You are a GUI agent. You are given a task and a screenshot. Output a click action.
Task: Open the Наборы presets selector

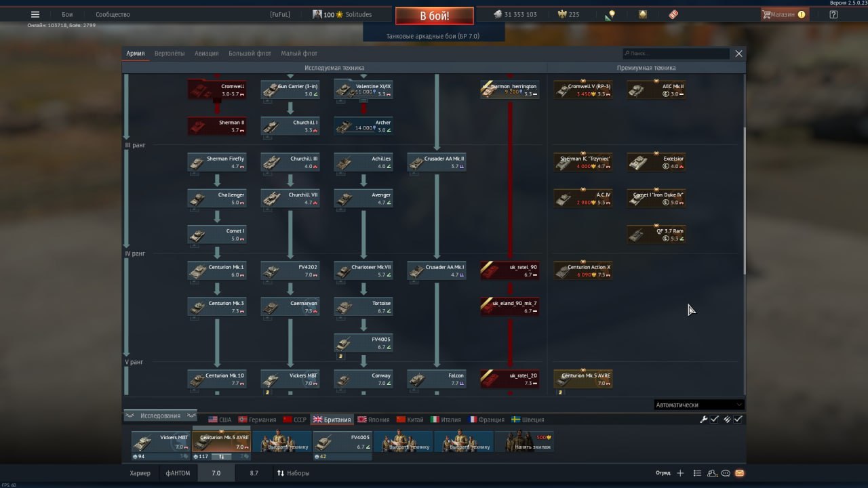click(x=293, y=473)
